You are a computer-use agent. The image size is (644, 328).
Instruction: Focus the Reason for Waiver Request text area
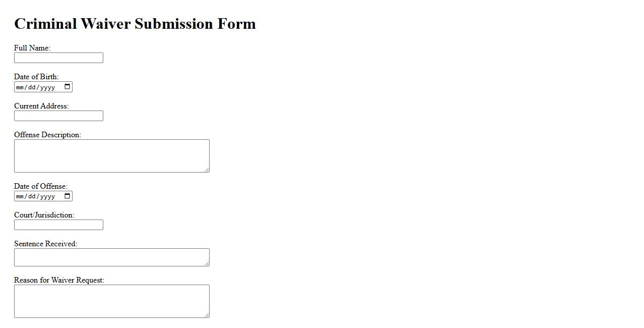[x=111, y=301]
